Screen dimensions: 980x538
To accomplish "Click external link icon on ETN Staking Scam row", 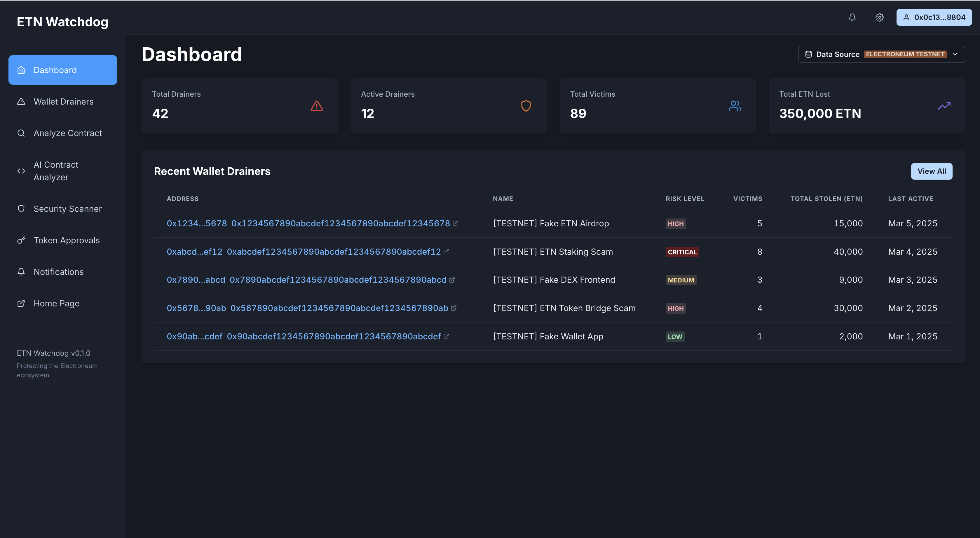I will point(446,252).
